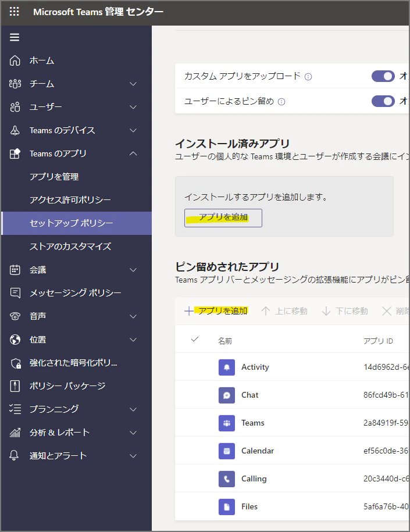Collapse the Teams のアプリ chevron

tap(133, 153)
